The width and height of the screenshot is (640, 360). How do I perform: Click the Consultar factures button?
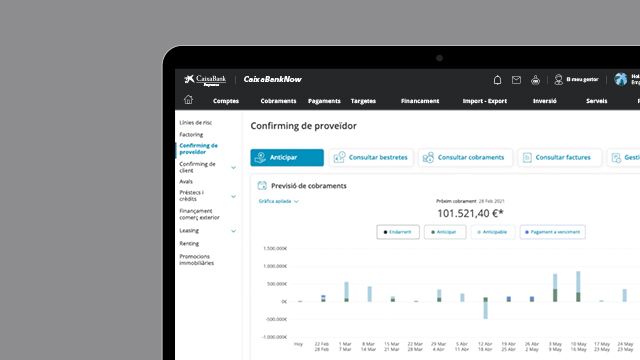click(560, 158)
